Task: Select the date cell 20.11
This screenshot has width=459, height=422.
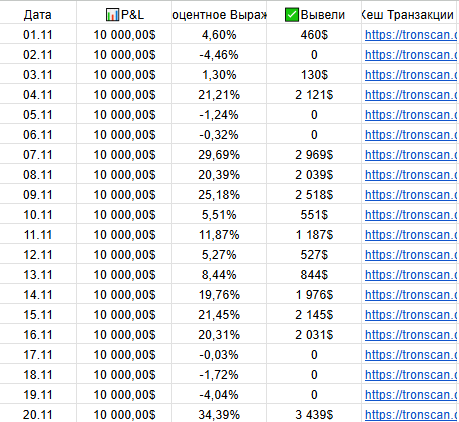Action: pyautogui.click(x=38, y=413)
